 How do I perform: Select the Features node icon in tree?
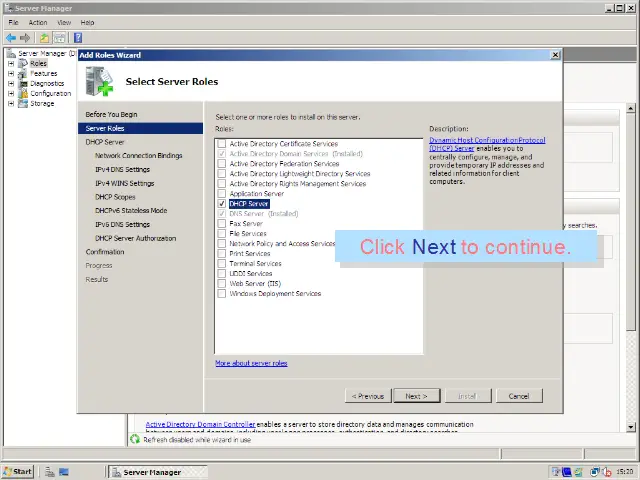[23, 73]
